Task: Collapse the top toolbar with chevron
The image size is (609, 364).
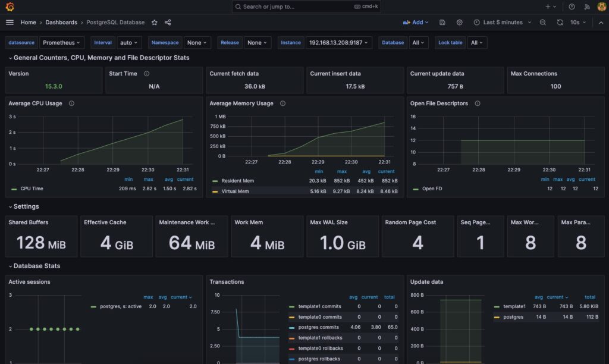Action: (x=601, y=23)
